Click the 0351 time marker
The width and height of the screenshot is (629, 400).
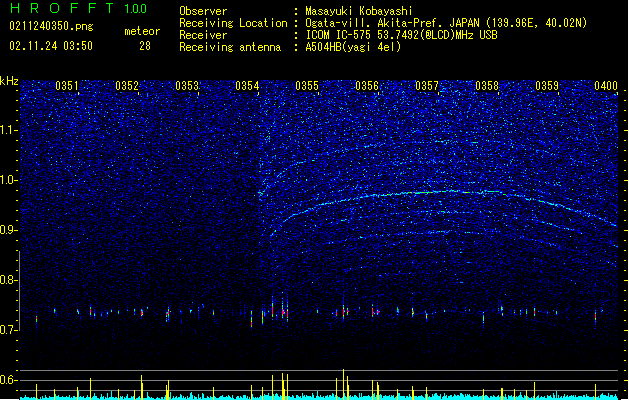(x=67, y=86)
